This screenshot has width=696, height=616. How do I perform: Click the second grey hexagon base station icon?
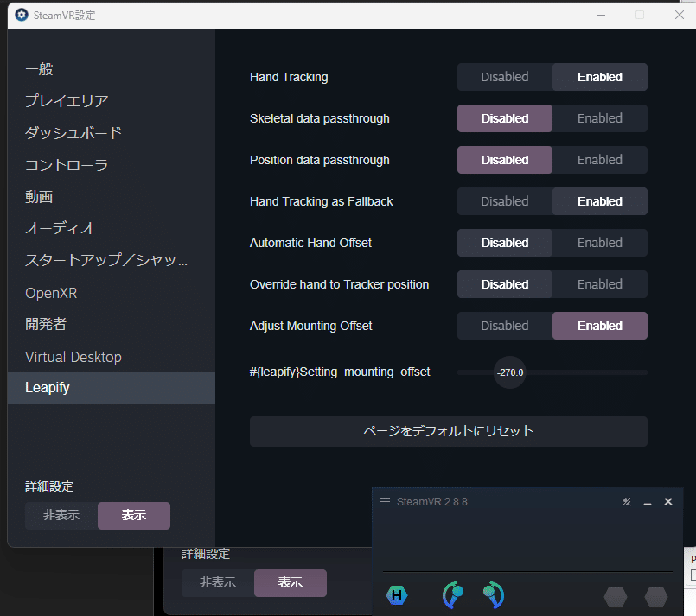pos(656,596)
